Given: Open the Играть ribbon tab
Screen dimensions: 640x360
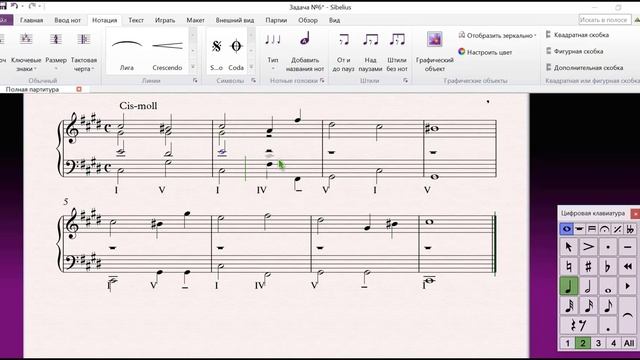Looking at the screenshot, I should point(165,20).
